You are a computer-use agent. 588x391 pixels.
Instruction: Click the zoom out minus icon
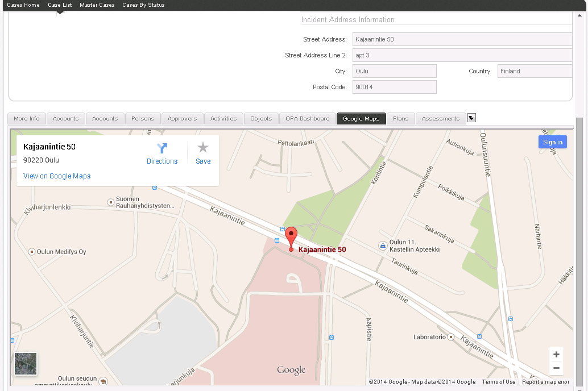tap(556, 368)
